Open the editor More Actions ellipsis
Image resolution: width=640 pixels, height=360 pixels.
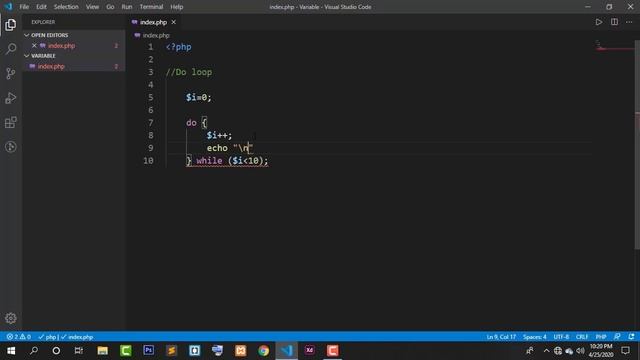click(629, 22)
